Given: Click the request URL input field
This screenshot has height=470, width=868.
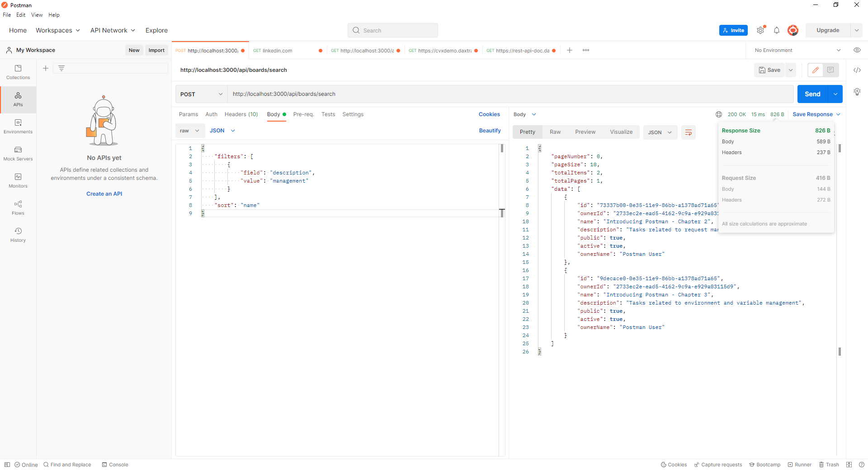Looking at the screenshot, I should [x=511, y=94].
